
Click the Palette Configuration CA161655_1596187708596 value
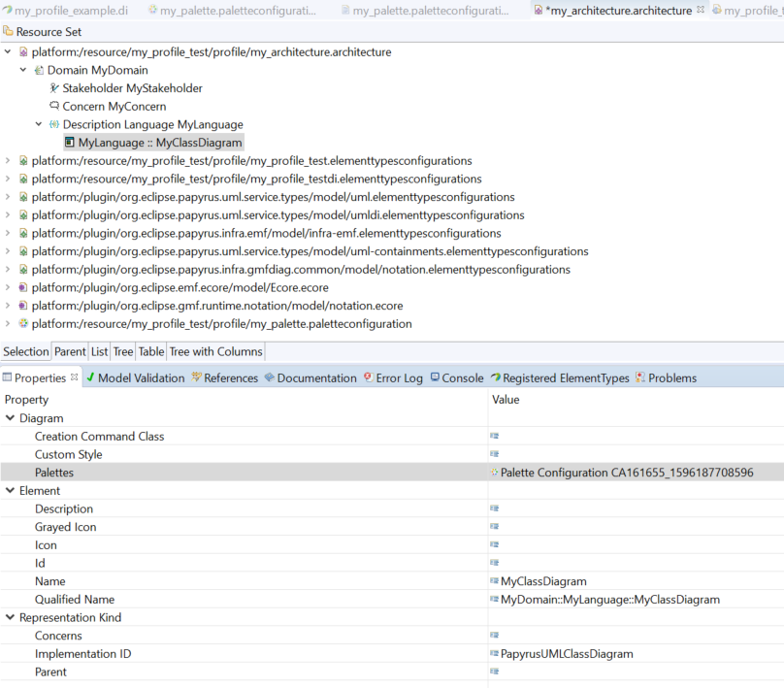click(627, 473)
